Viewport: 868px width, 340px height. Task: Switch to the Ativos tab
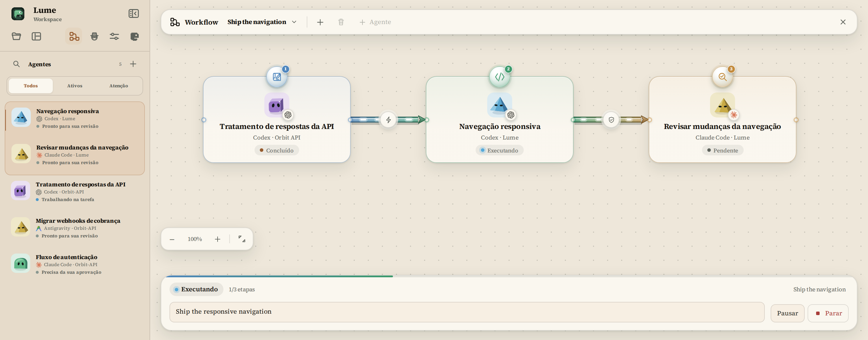point(74,86)
